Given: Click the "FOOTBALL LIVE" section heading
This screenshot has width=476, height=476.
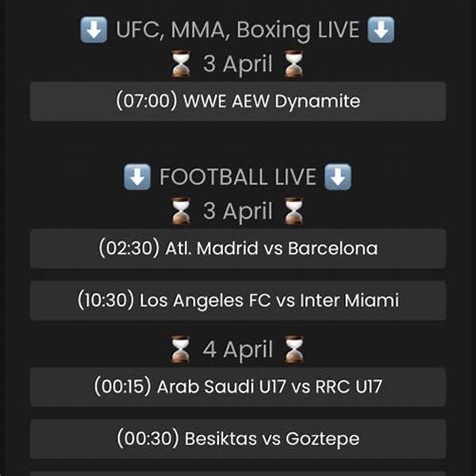Looking at the screenshot, I should click(238, 177).
